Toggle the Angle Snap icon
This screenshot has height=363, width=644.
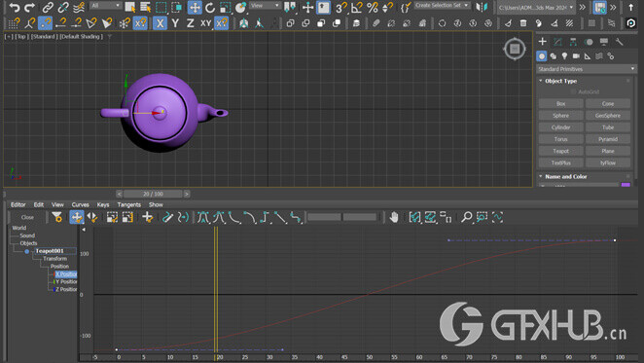356,8
